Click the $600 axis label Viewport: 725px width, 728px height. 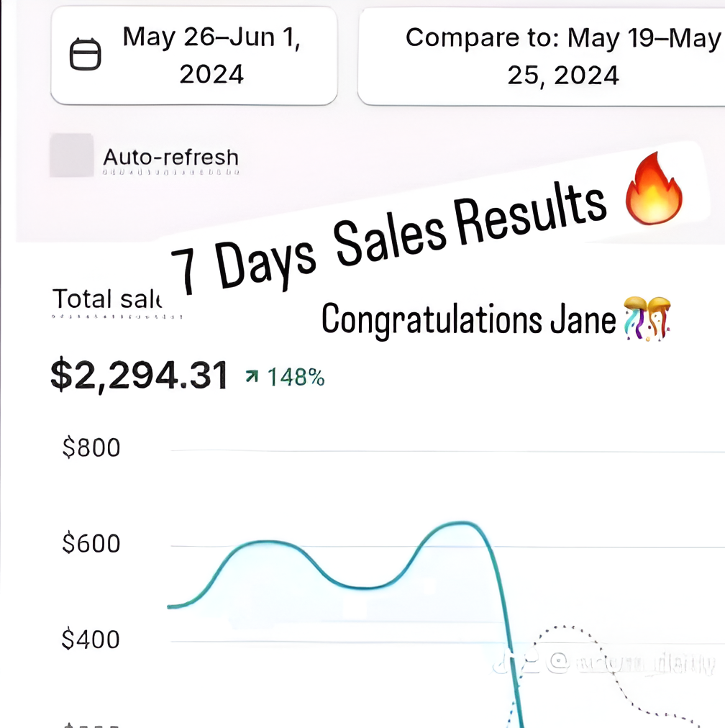91,544
